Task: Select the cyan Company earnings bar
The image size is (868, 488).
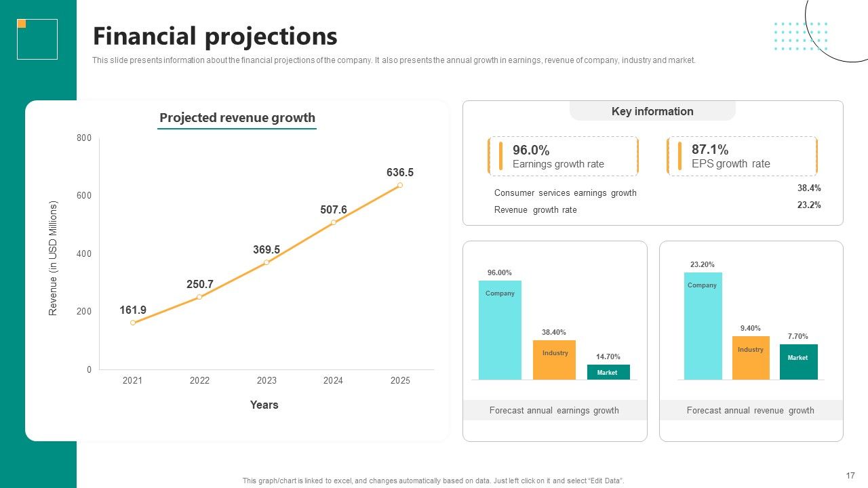Action: tap(500, 330)
